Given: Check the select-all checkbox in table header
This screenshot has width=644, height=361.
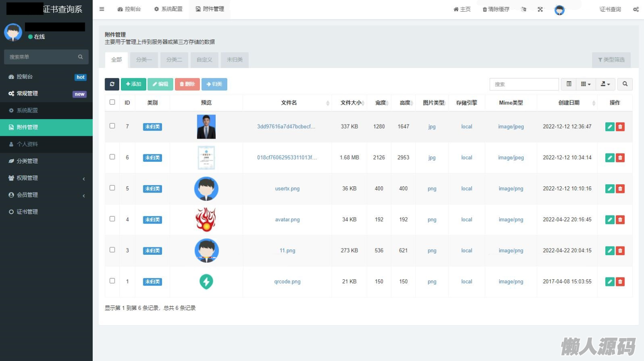Looking at the screenshot, I should click(112, 102).
